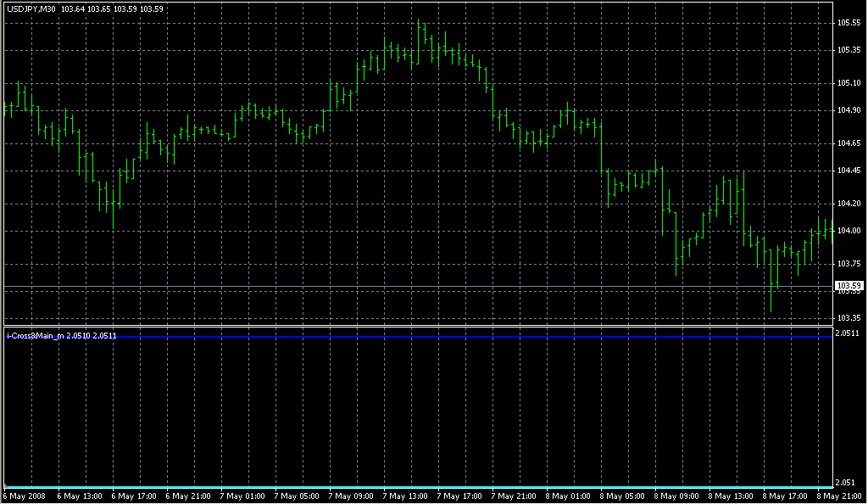Click the 2.0511 indicator scale value
The width and height of the screenshot is (868, 504).
click(847, 334)
